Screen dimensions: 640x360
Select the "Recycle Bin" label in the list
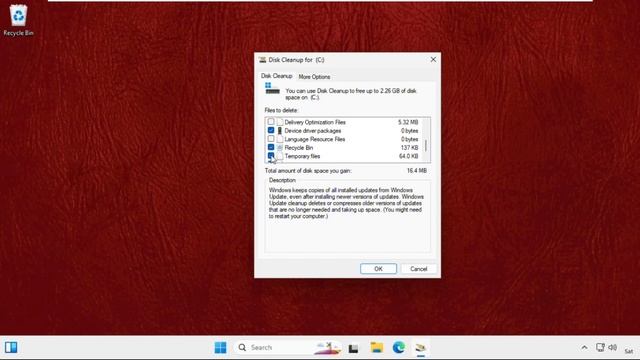coord(299,148)
